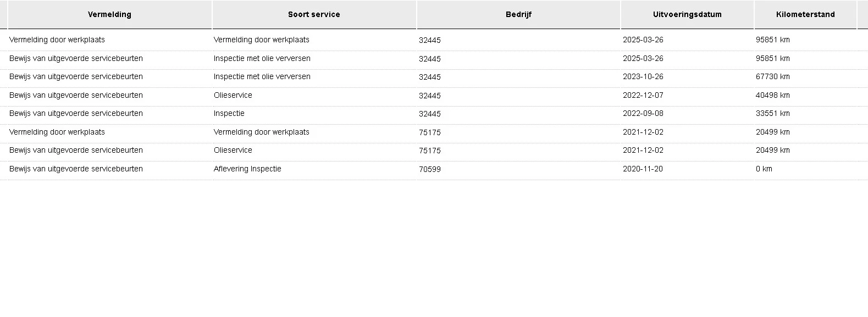Select the 33551 km mileage cell

772,114
